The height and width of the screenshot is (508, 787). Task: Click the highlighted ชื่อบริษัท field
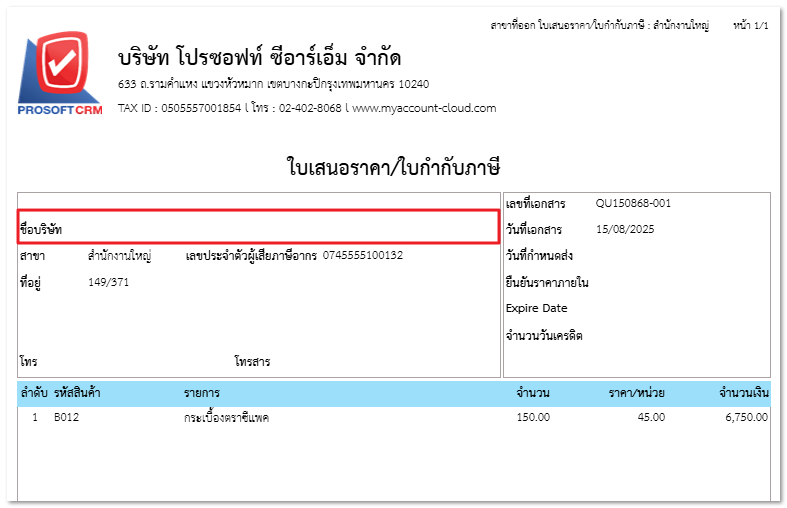point(258,228)
